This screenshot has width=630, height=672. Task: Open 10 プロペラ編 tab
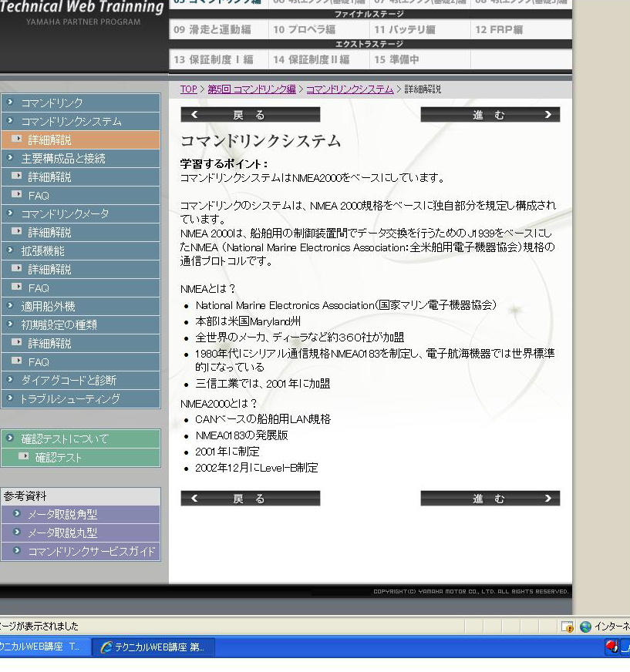pos(318,29)
